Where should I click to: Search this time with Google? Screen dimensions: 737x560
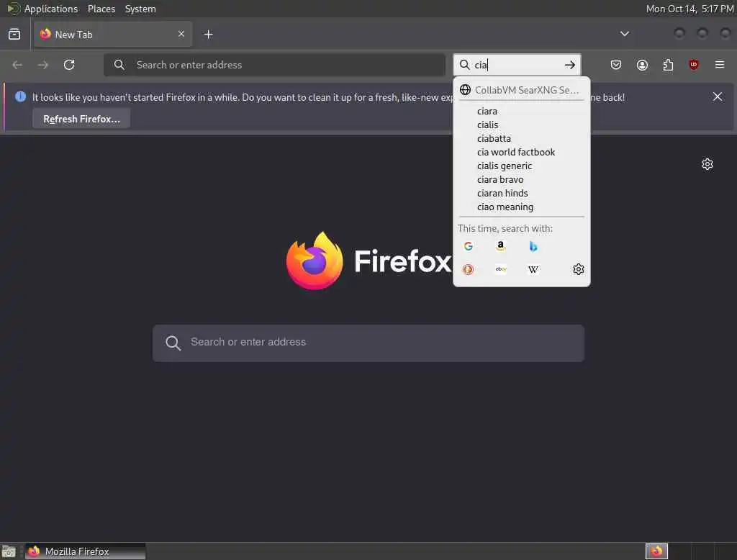(468, 246)
